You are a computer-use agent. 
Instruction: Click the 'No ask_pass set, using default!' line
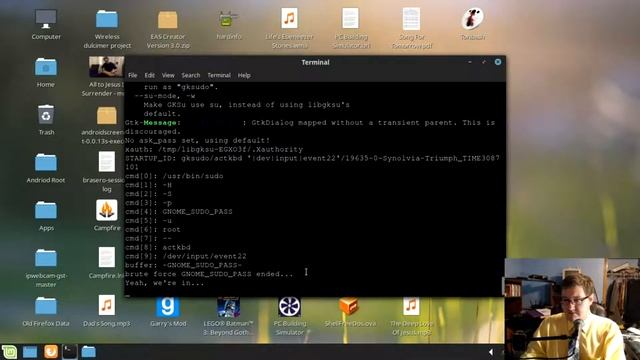point(198,140)
